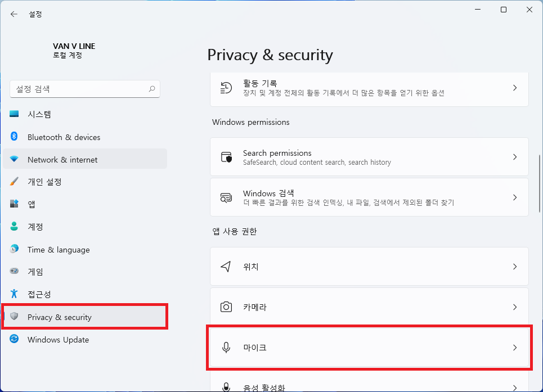The height and width of the screenshot is (392, 543).
Task: Click the Windows Update sync icon
Action: point(14,339)
